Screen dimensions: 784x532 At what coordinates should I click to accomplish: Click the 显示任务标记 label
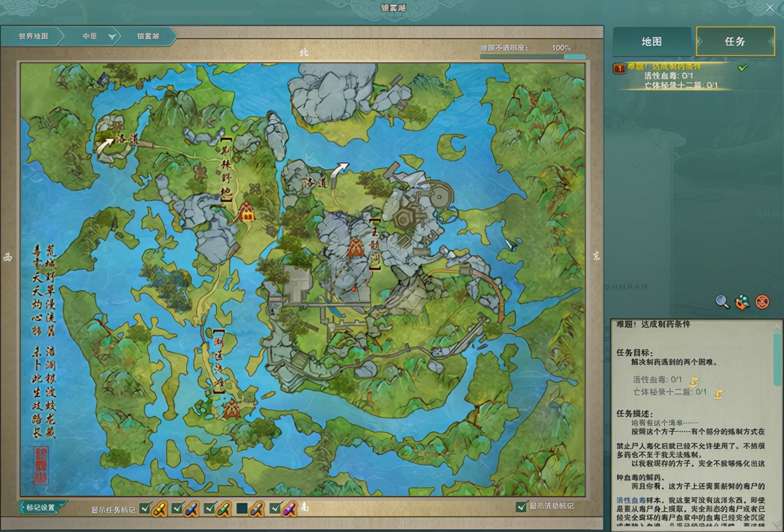click(x=113, y=510)
